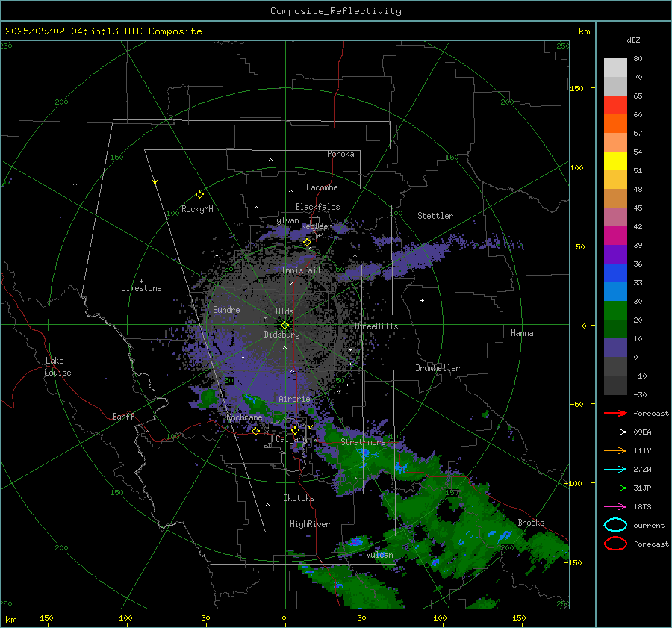
Task: Select the green 31JP arrow legend
Action: click(x=615, y=488)
